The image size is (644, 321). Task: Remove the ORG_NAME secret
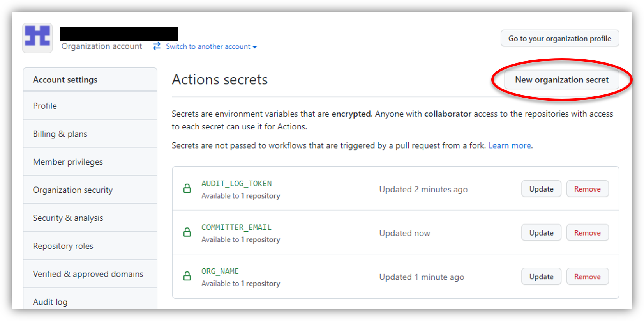click(x=587, y=277)
